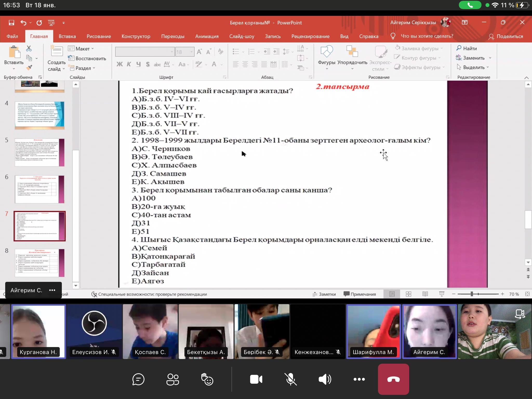The height and width of the screenshot is (399, 532).
Task: Click fit slide to window icon
Action: click(527, 294)
